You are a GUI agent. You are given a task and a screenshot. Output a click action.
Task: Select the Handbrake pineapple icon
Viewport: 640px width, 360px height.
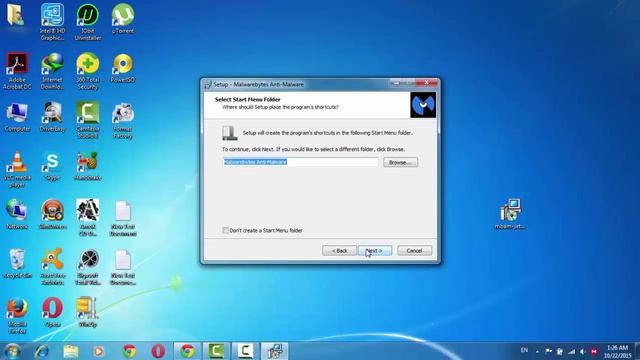88,166
